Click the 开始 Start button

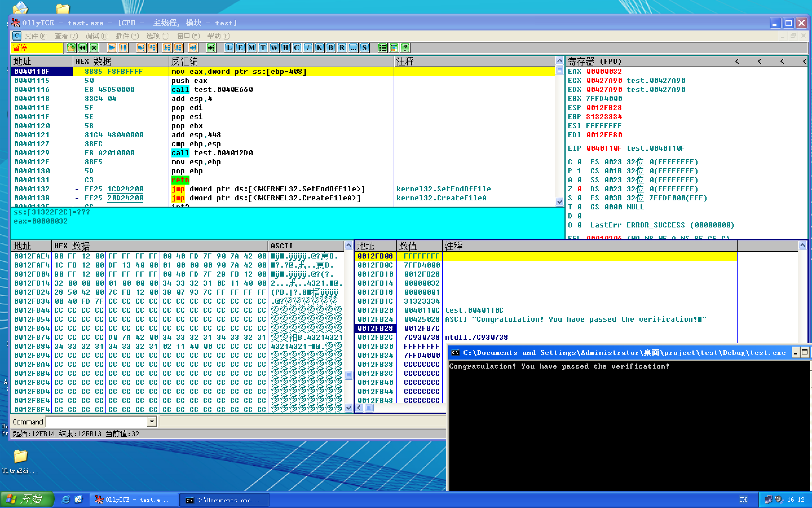[x=27, y=500]
